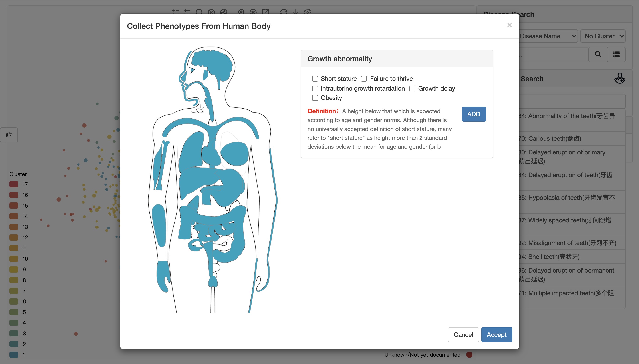Click Accept button to confirm selection
Screen dimensions: 639x364
pyautogui.click(x=496, y=335)
